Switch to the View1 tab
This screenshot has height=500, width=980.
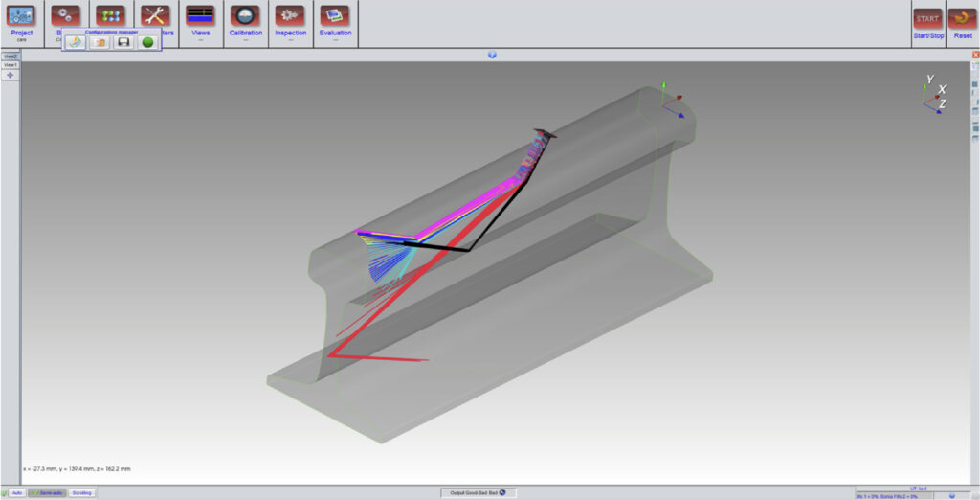10,65
